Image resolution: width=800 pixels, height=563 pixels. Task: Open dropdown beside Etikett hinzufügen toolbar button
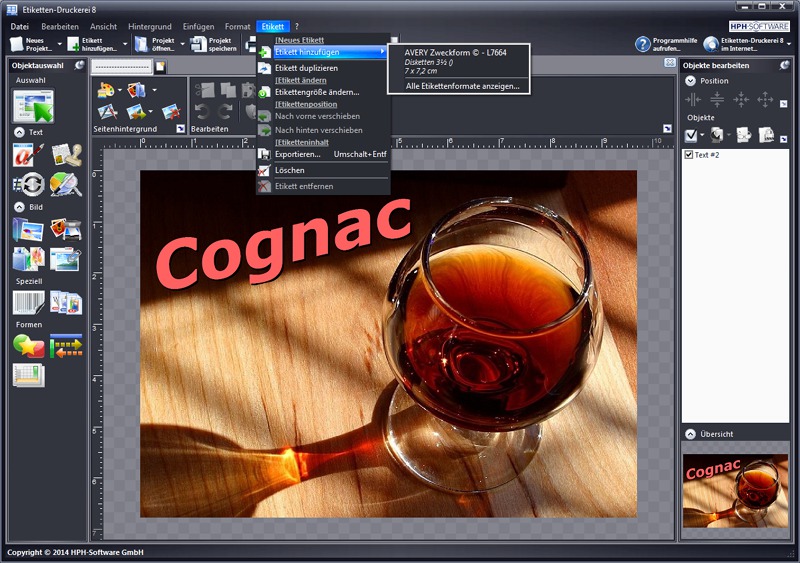(x=124, y=44)
